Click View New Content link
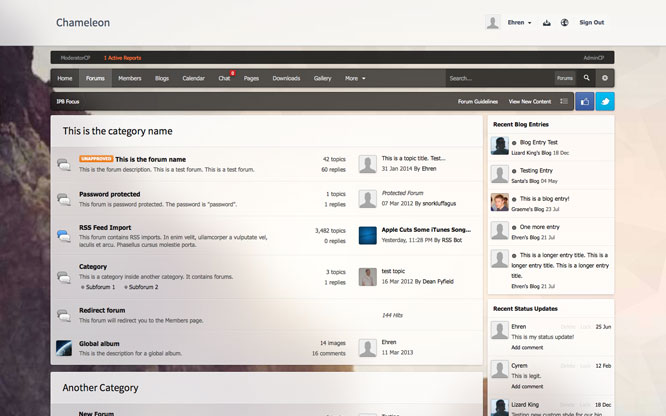This screenshot has width=666, height=416. (529, 101)
